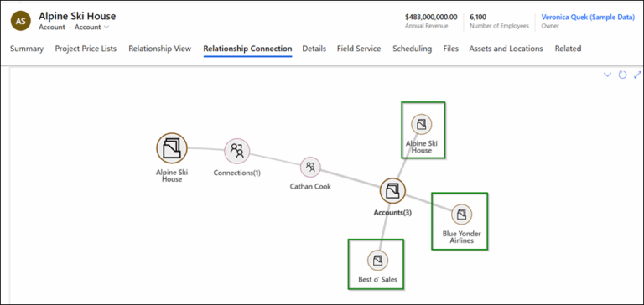
Task: Select the Blue Yonder Airlines node icon
Action: [x=462, y=214]
